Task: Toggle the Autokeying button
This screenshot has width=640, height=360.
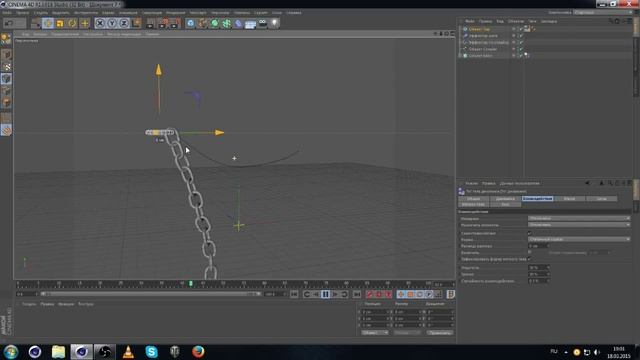Action: [379, 294]
